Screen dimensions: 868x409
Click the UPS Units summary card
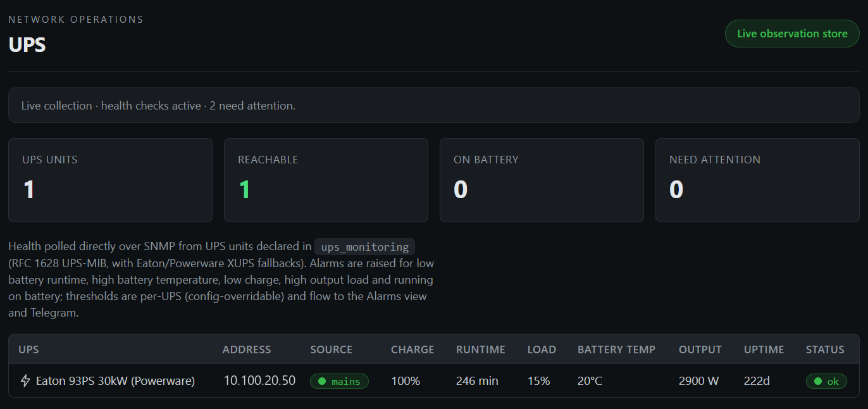110,180
